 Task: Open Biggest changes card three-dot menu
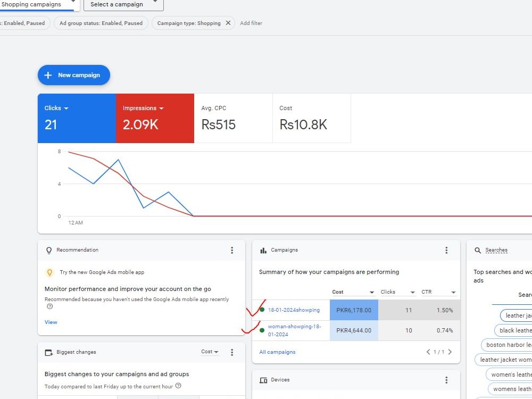click(x=232, y=352)
